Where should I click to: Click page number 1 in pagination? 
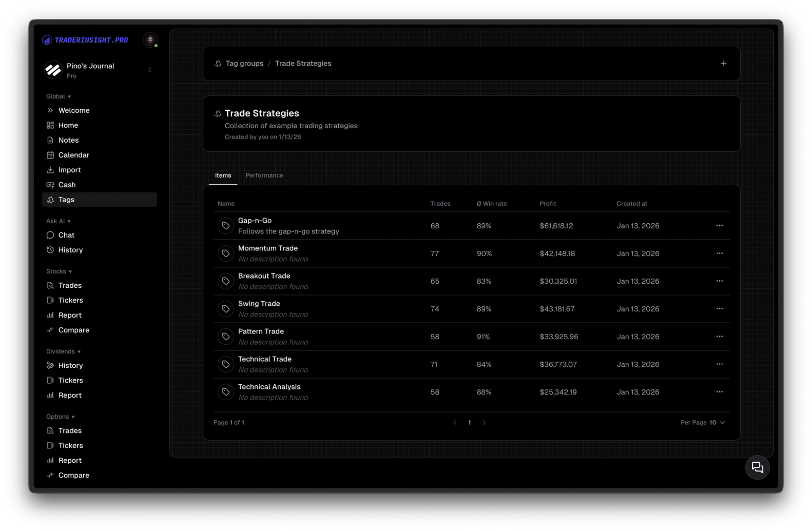click(469, 423)
